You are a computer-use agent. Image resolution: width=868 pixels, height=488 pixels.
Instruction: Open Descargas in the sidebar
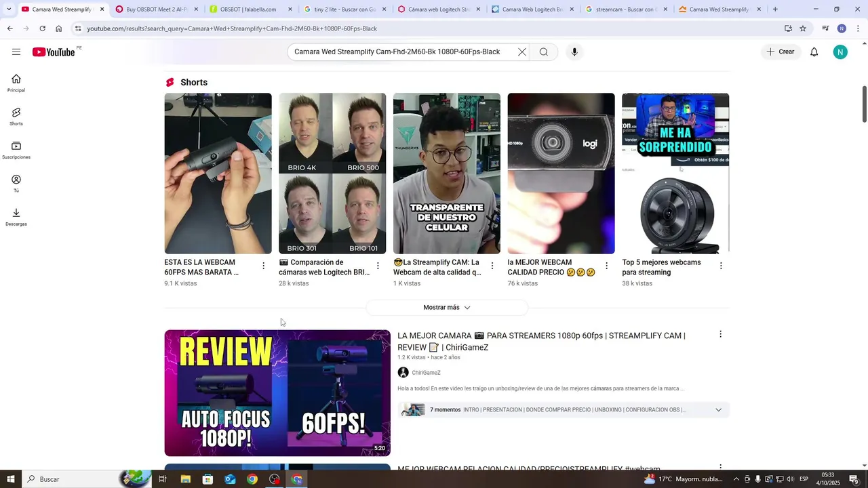point(16,217)
